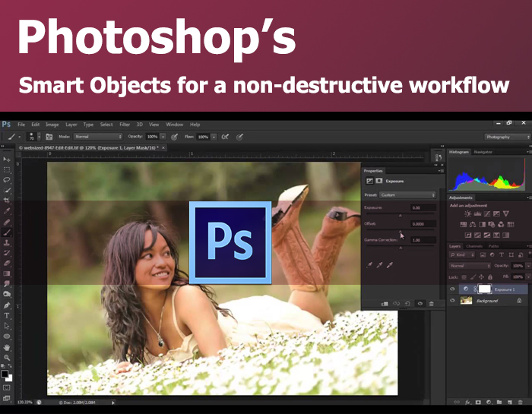The width and height of the screenshot is (532, 414).
Task: Toggle visibility of the Background layer
Action: coord(452,300)
